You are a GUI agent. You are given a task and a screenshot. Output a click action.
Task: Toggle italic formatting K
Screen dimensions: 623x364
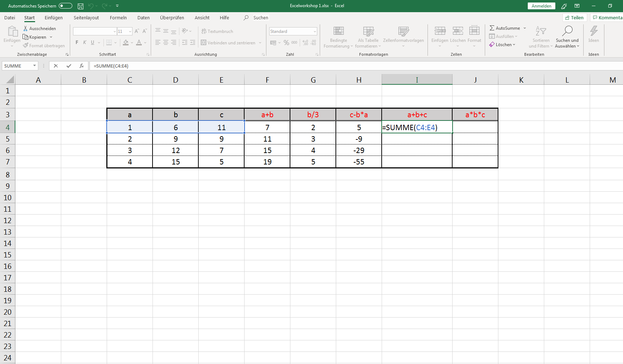(x=85, y=43)
